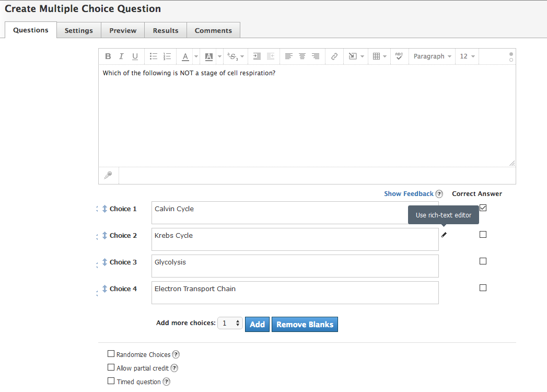Run the spell check tool
The height and width of the screenshot is (392, 547).
pyautogui.click(x=399, y=56)
